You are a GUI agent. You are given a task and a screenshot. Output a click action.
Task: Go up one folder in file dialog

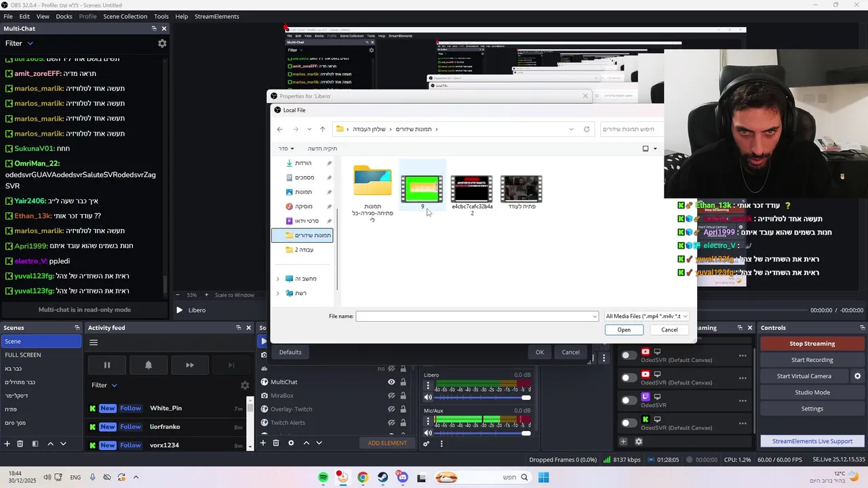(322, 129)
